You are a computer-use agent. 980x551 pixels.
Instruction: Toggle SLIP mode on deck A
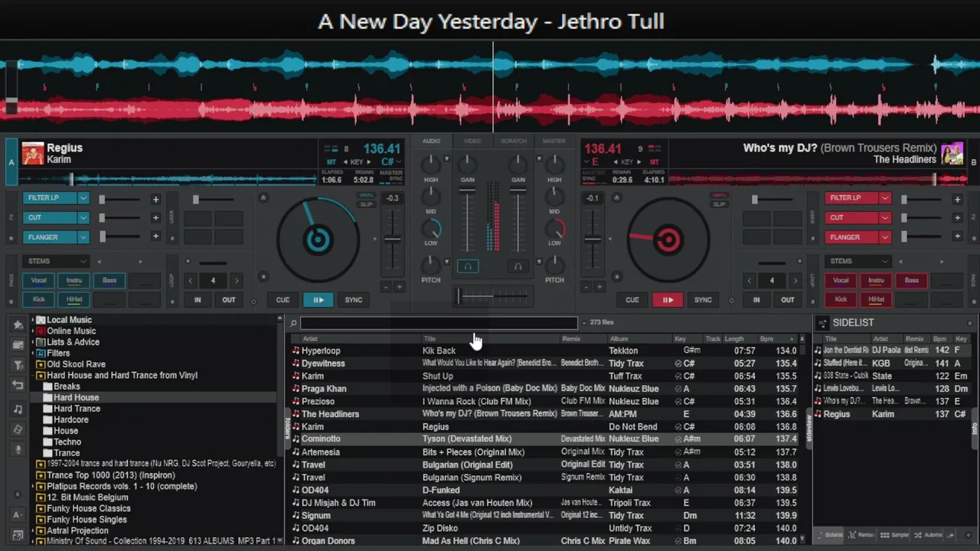pyautogui.click(x=366, y=204)
